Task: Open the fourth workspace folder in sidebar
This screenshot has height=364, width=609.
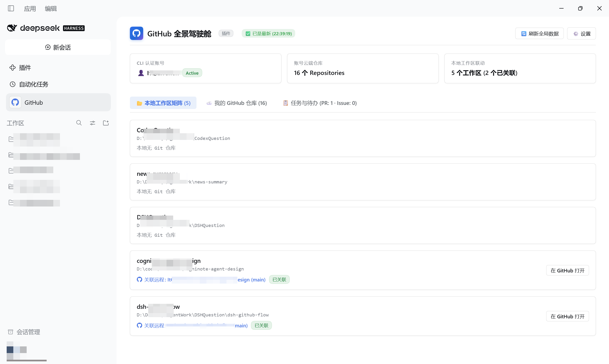Action: (34, 187)
